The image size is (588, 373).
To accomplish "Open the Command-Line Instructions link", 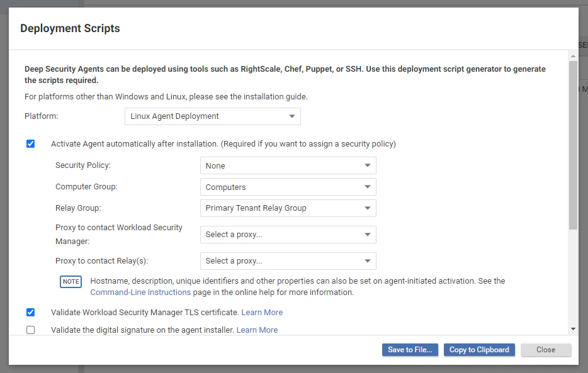I will pos(140,292).
